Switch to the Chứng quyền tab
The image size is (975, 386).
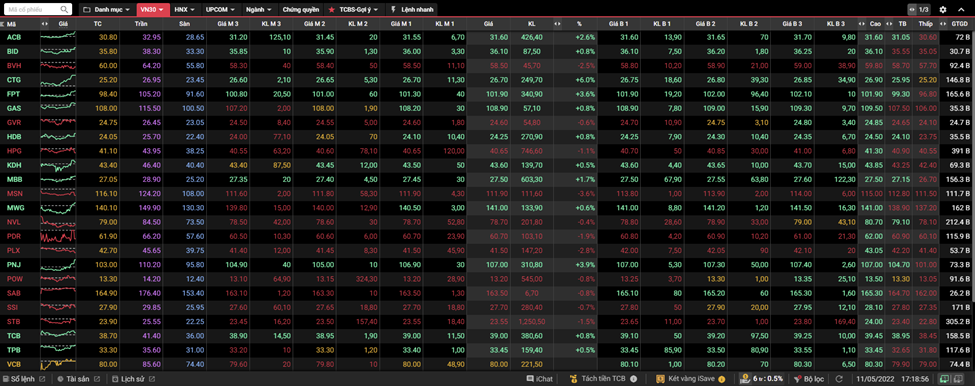[301, 10]
